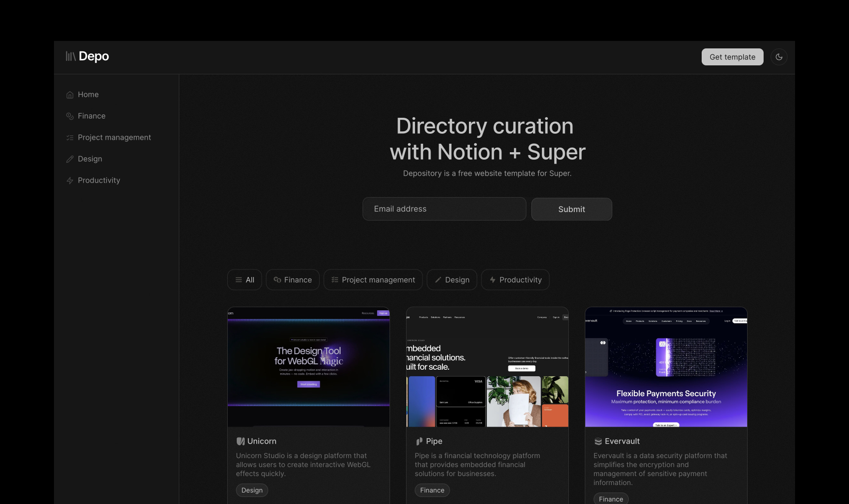This screenshot has width=849, height=504.
Task: Open the Evervault preview thumbnail
Action: [666, 367]
